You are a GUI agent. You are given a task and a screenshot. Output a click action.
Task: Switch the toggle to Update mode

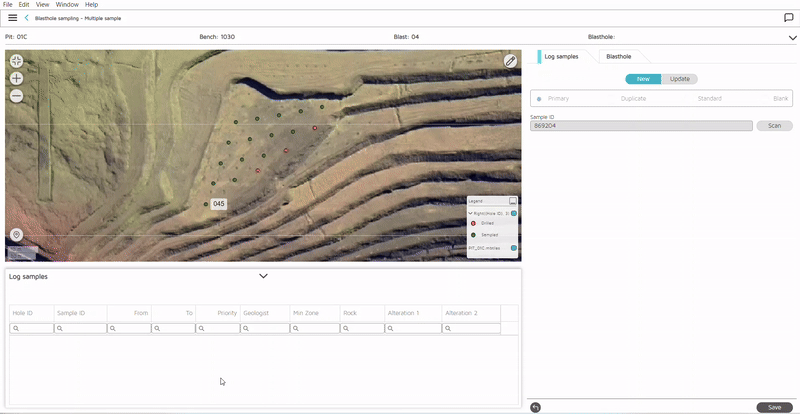point(679,79)
